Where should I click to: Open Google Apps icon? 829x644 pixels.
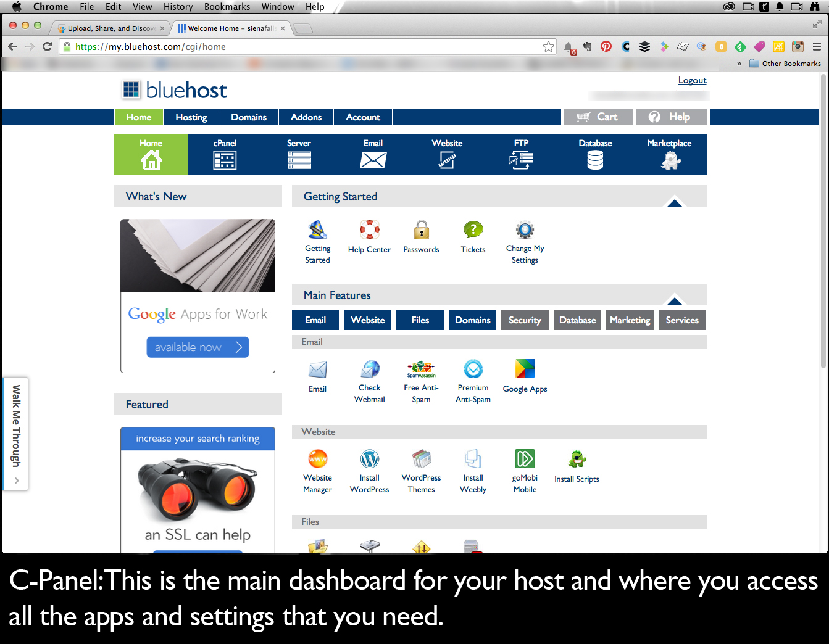525,369
